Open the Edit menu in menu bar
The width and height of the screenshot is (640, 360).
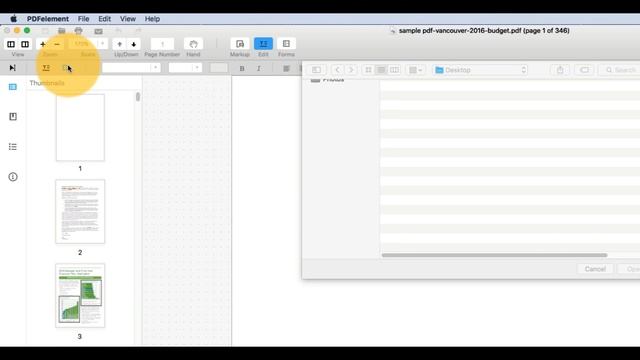104,19
